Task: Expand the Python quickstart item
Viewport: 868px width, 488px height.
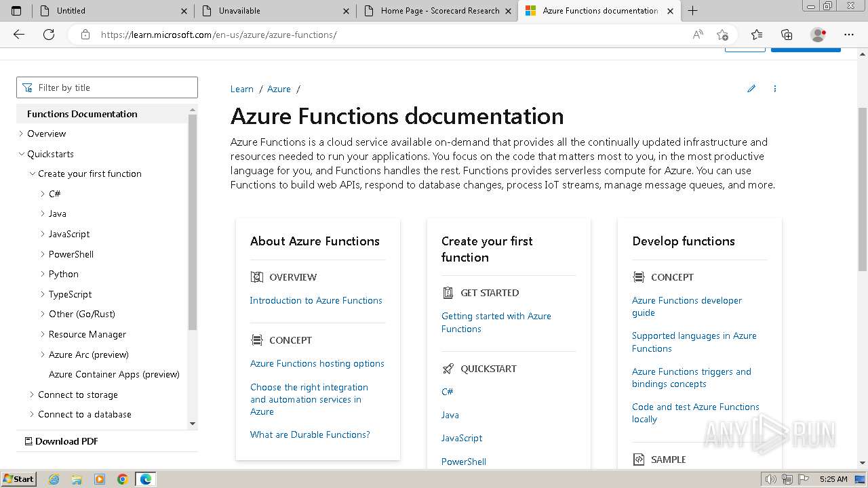Action: pyautogui.click(x=43, y=274)
